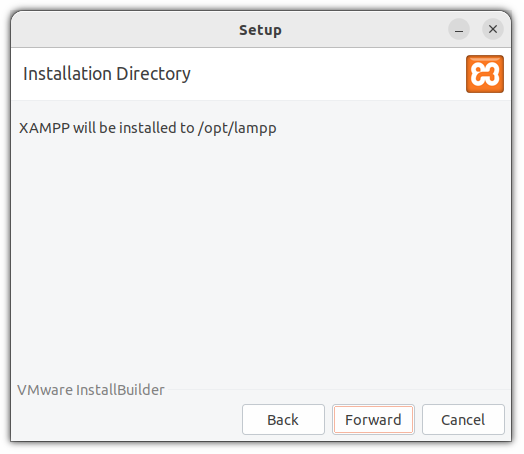This screenshot has width=524, height=454.
Task: Click the XAMPP install location message
Action: tap(148, 129)
